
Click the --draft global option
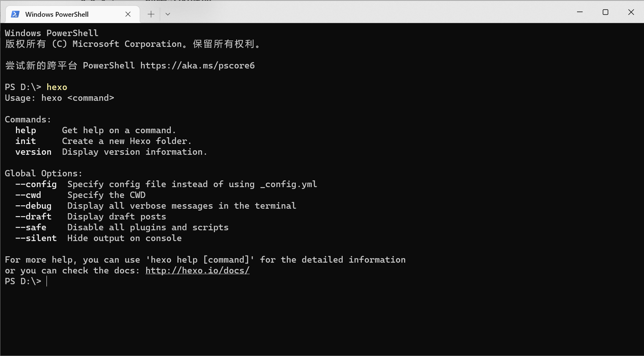33,217
